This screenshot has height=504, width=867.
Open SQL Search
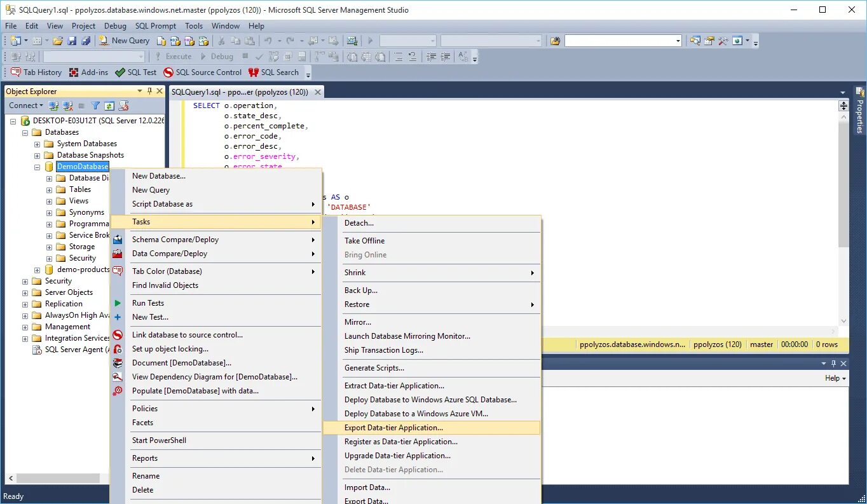273,72
